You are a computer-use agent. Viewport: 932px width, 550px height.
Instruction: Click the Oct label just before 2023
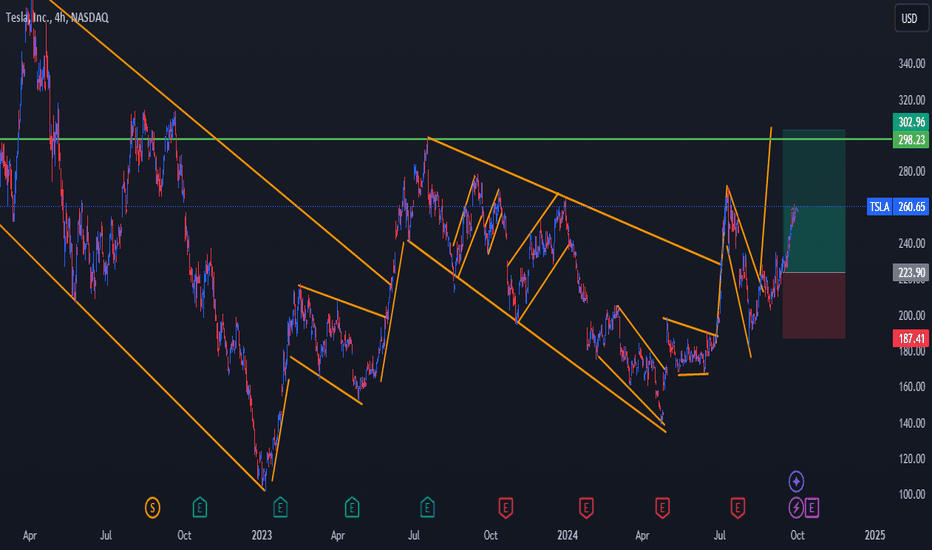tap(184, 535)
